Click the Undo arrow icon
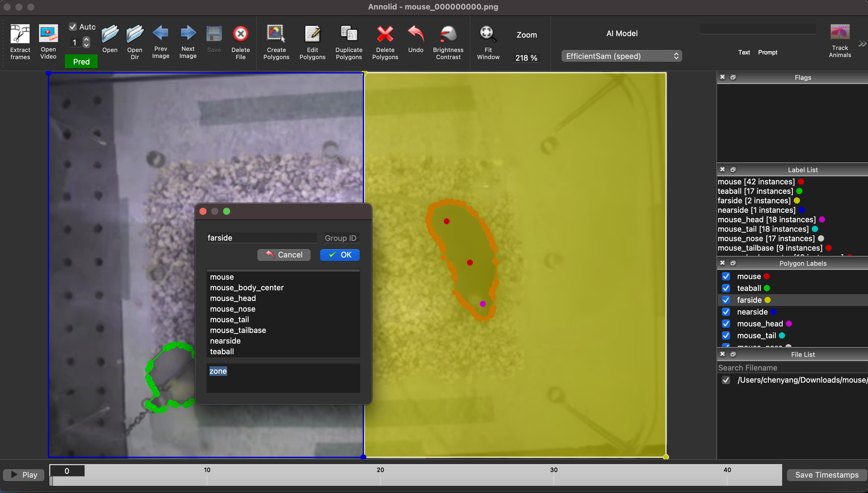Screen dimensions: 868x493 (x=416, y=34)
